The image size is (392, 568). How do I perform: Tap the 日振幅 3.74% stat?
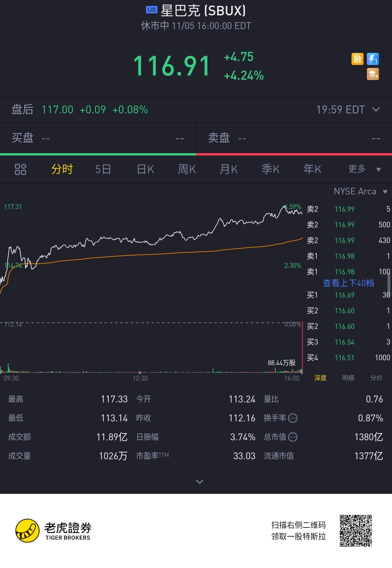(196, 437)
